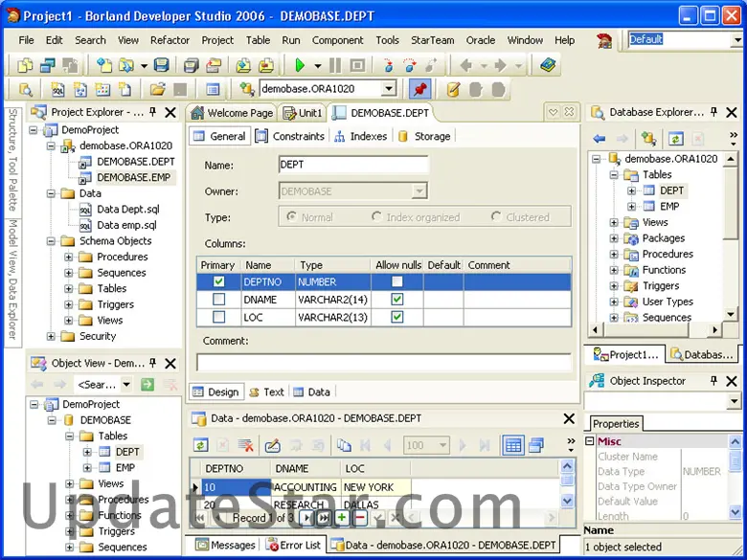This screenshot has height=560, width=747.
Task: Click the copy records icon in Data toolbar
Action: (344, 445)
